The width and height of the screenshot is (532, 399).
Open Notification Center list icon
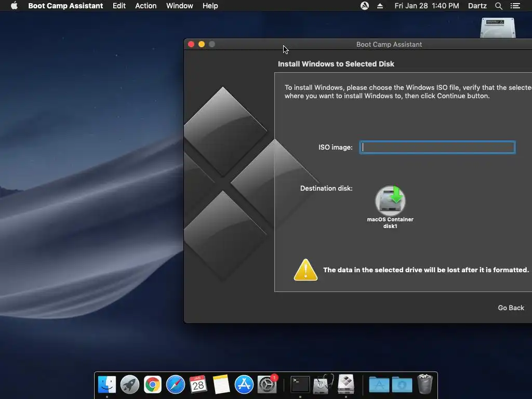point(515,6)
